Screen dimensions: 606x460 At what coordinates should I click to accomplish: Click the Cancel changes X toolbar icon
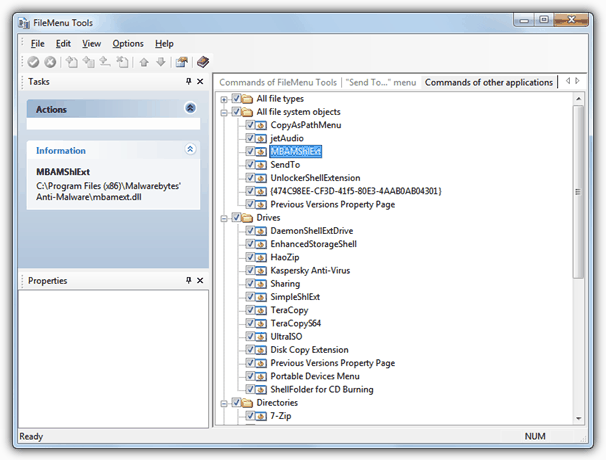(50, 62)
